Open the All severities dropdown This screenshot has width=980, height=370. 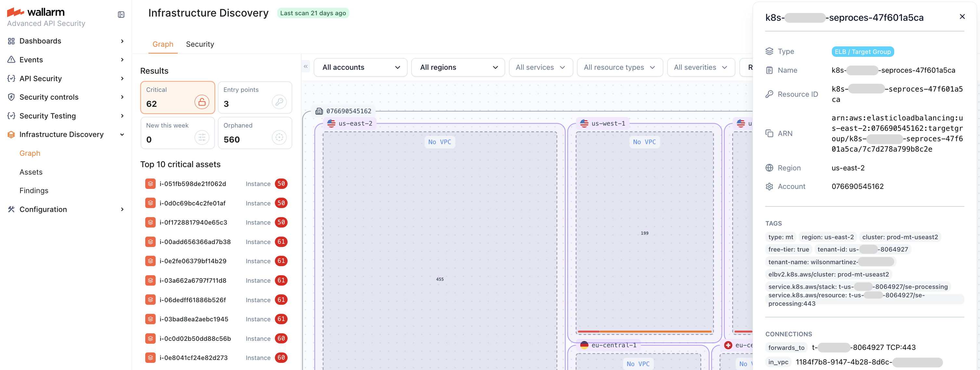[x=701, y=67]
